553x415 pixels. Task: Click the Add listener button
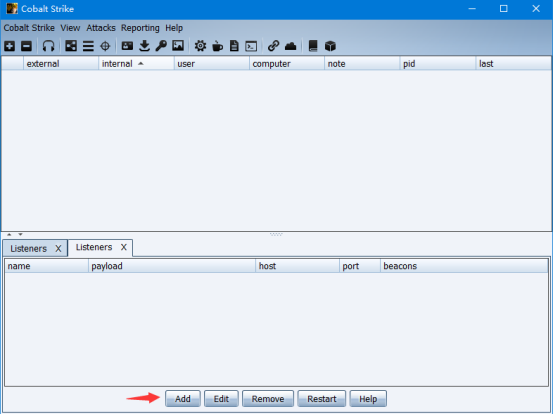point(183,399)
